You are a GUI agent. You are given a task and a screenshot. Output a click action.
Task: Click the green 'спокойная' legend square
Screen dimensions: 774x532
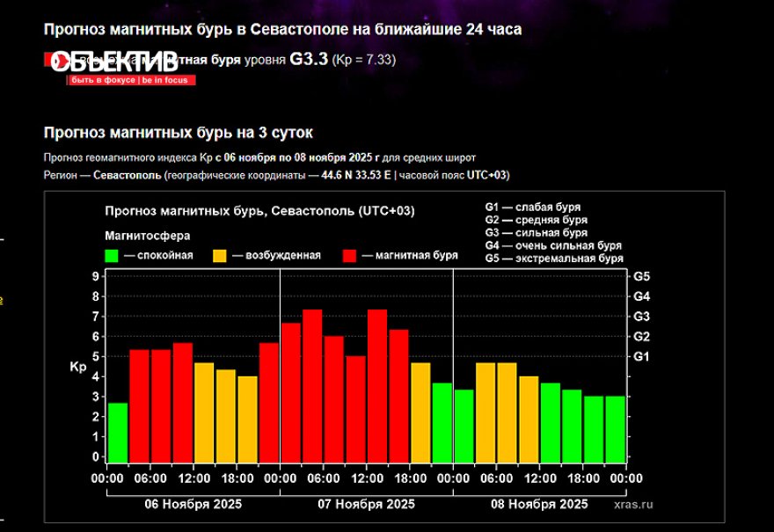click(x=112, y=255)
